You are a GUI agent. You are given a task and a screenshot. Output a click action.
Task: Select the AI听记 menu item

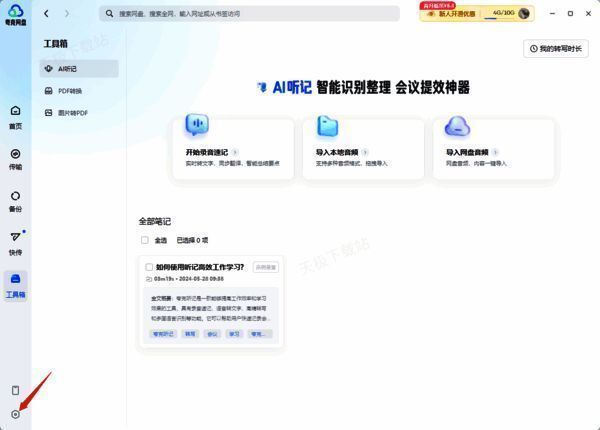(79, 69)
